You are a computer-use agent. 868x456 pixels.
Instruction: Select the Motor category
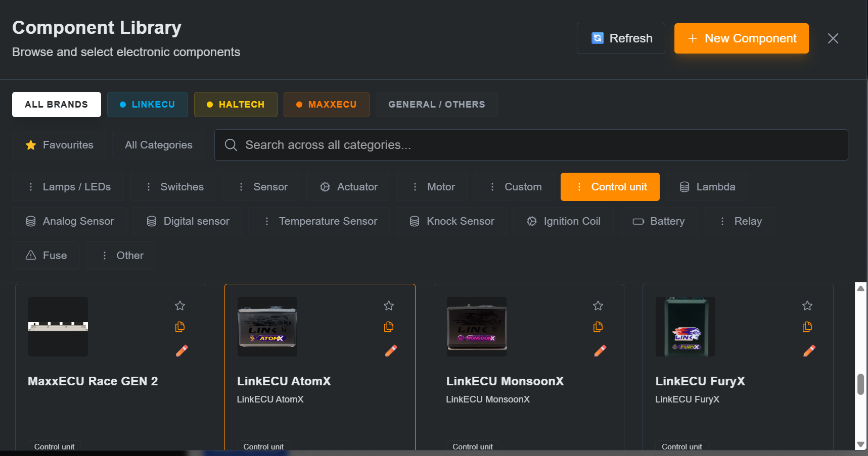(432, 187)
